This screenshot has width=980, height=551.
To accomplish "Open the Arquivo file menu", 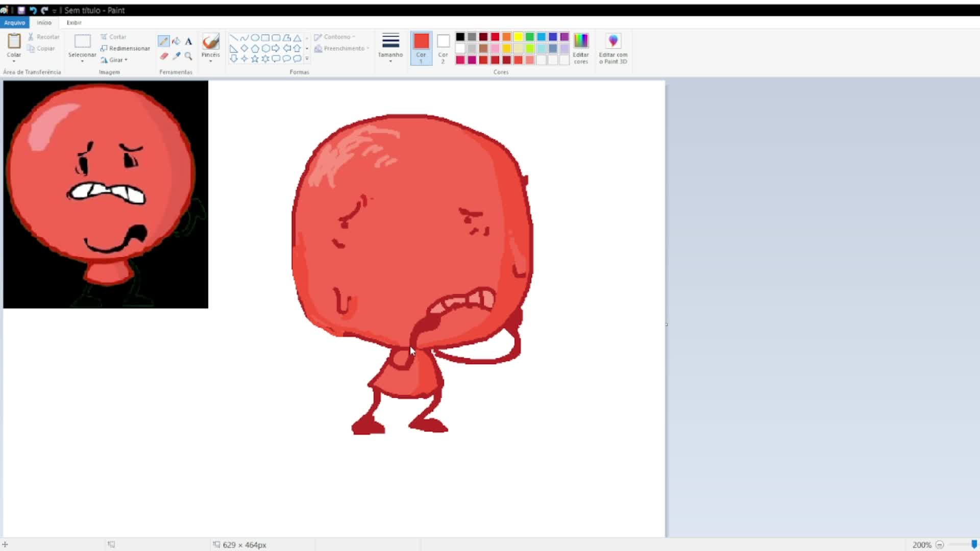I will pos(14,22).
